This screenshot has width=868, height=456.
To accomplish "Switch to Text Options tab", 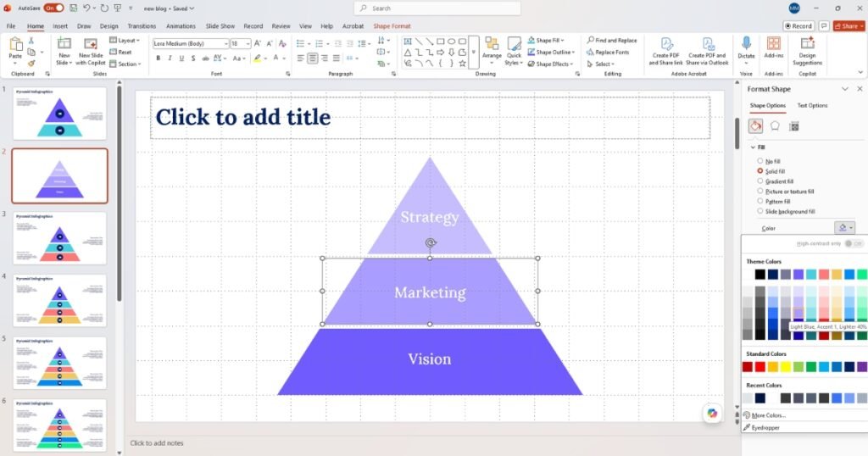I will click(812, 105).
